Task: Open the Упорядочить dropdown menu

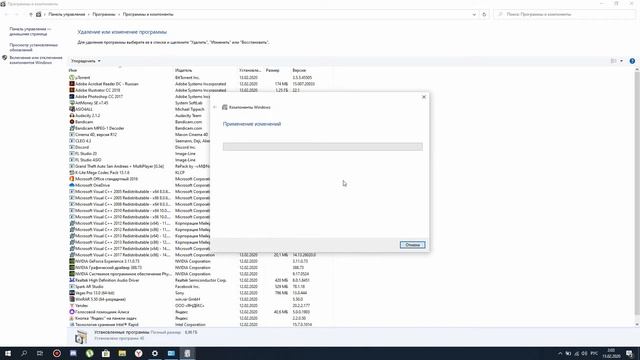Action: pos(86,61)
